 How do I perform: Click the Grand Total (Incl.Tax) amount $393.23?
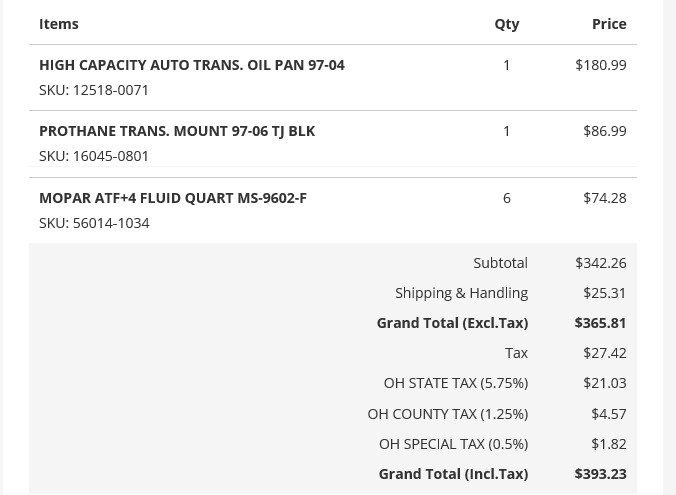point(600,474)
